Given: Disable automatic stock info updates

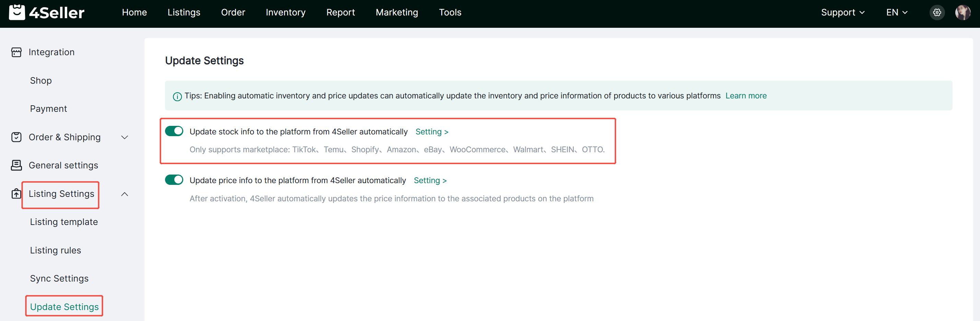Looking at the screenshot, I should coord(174,131).
